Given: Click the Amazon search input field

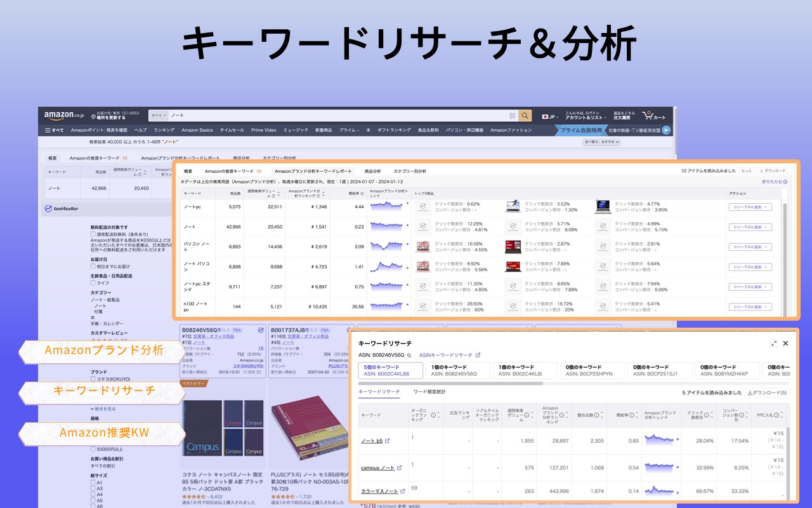Looking at the screenshot, I should tap(339, 116).
